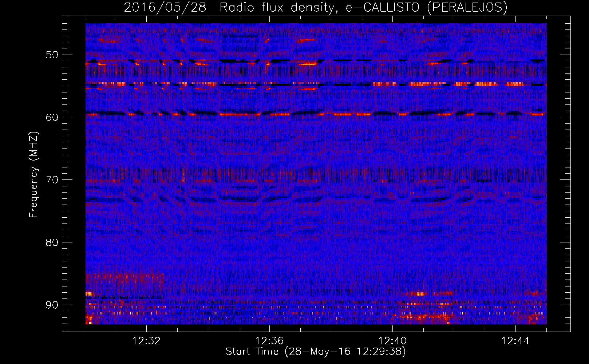Click the 70 MHz frequency tick label
This screenshot has height=364, width=589.
[52, 180]
